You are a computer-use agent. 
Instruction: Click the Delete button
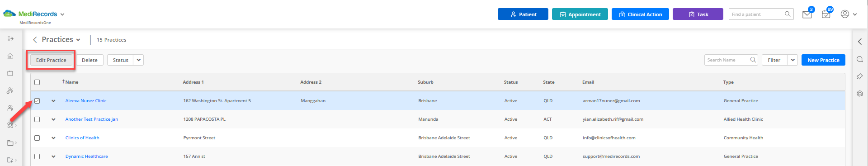(x=90, y=60)
